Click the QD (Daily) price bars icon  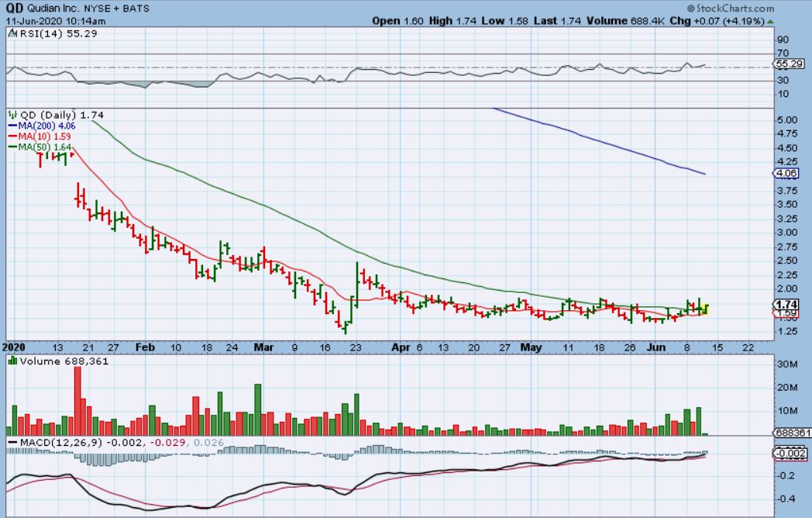pos(12,115)
